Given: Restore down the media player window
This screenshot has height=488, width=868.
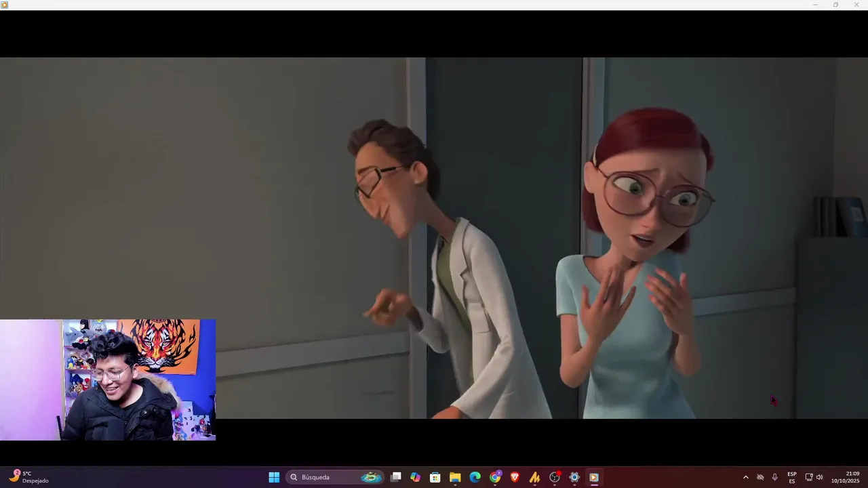Looking at the screenshot, I should point(835,5).
